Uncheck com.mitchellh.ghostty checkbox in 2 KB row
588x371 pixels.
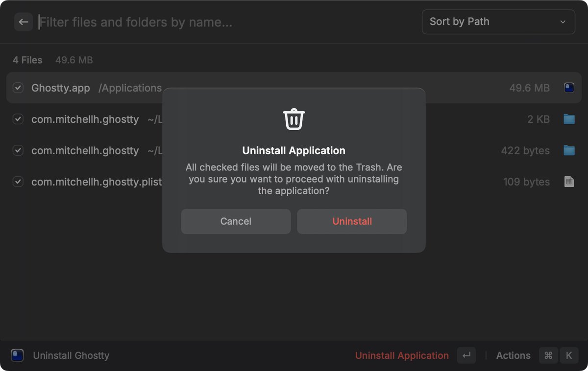coord(18,119)
